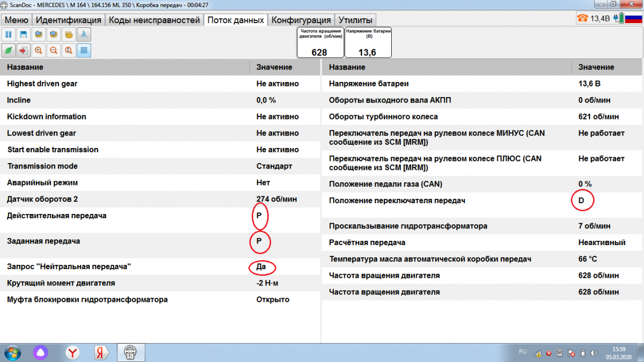Screen dimensions: 644x362
Task: Click the 66 °C temperature value
Action: [x=588, y=259]
